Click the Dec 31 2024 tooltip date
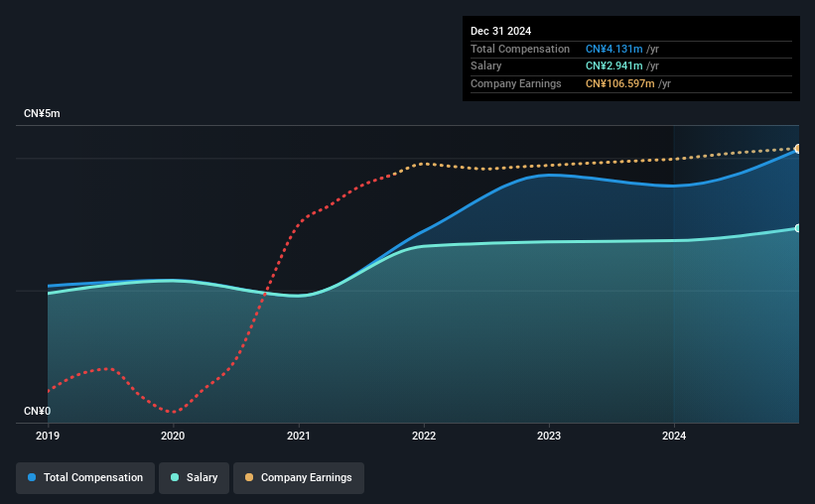This screenshot has width=815, height=504. tap(501, 31)
